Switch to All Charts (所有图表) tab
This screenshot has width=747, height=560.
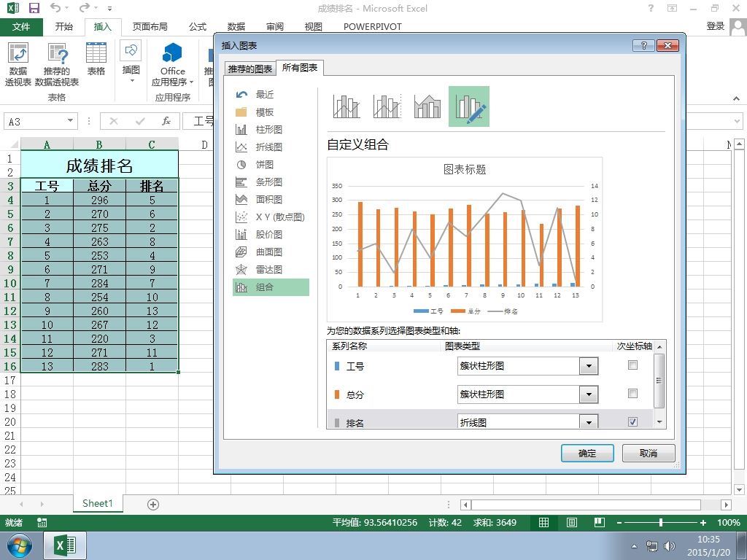click(300, 68)
